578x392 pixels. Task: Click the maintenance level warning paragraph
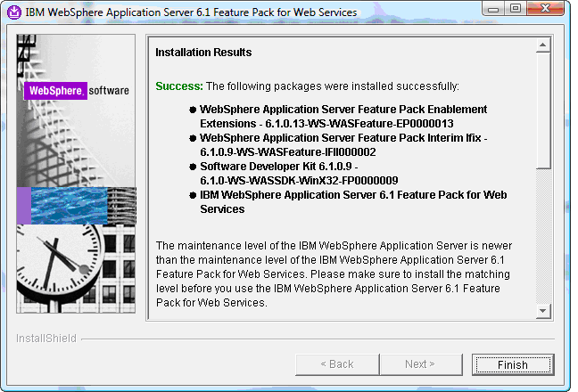click(334, 274)
